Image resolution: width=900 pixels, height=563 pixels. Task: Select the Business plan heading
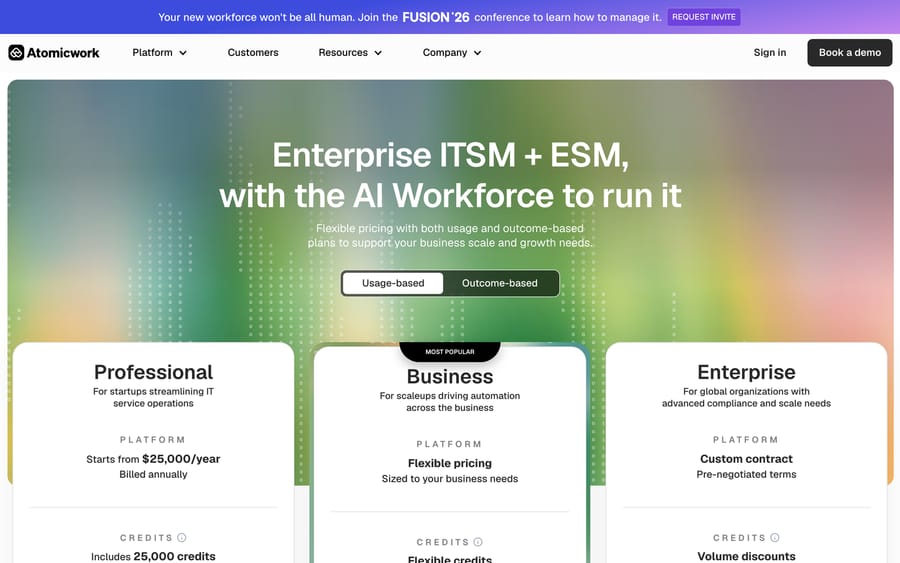(x=450, y=376)
